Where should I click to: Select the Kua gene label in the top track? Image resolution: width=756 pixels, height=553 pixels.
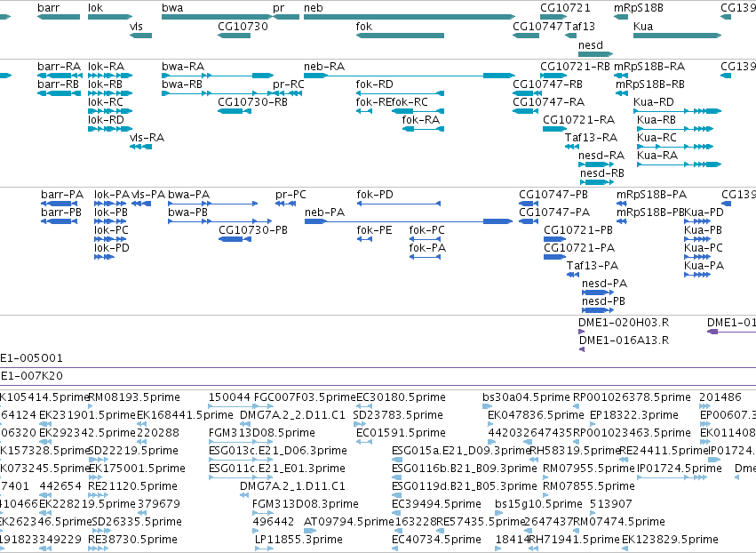click(x=643, y=26)
